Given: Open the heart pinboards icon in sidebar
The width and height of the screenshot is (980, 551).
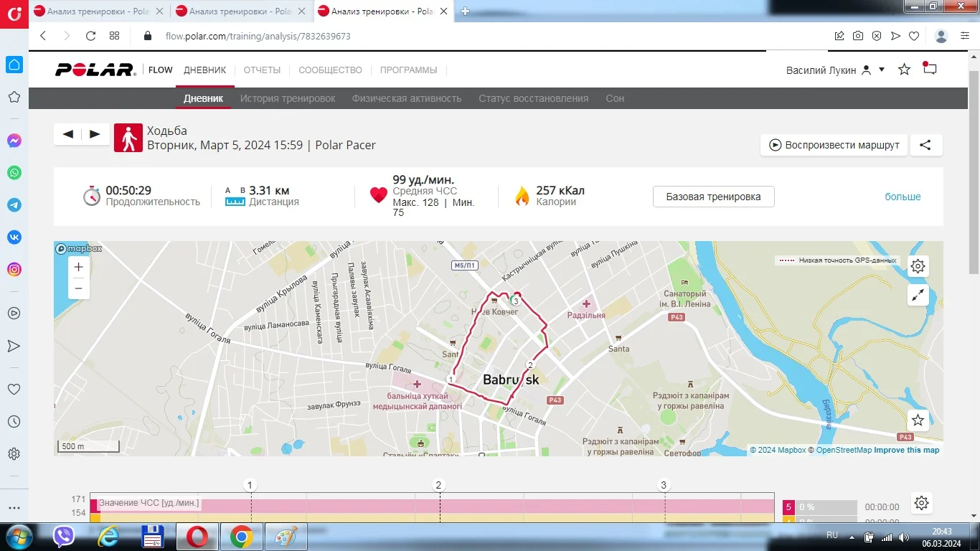Looking at the screenshot, I should [x=14, y=390].
